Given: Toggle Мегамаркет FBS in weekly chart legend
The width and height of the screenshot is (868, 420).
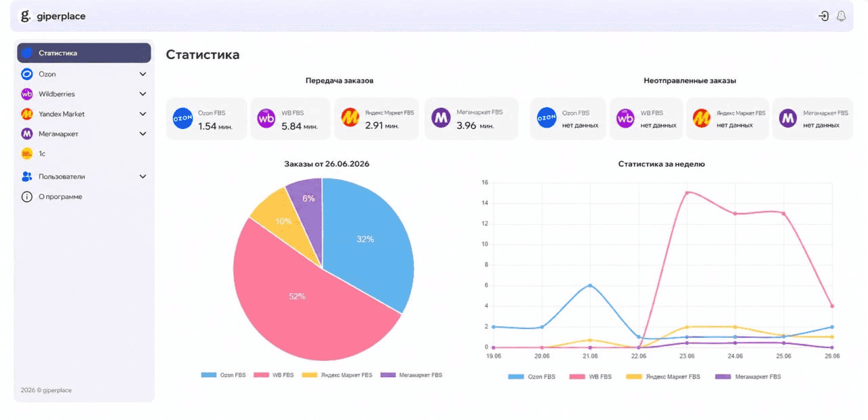Looking at the screenshot, I should point(749,376).
